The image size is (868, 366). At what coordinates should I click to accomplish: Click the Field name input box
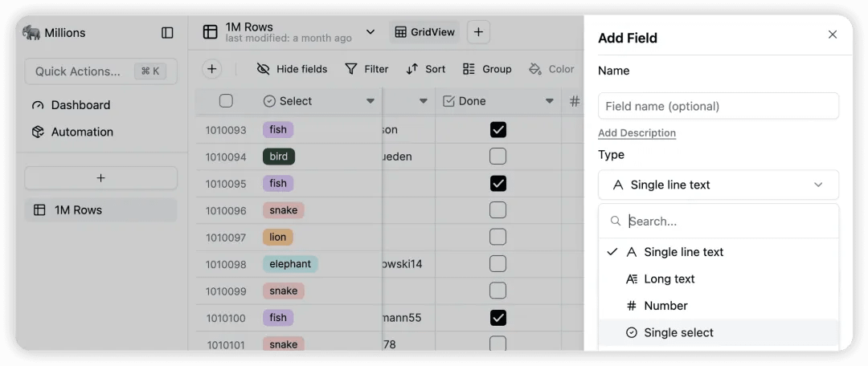pyautogui.click(x=718, y=106)
